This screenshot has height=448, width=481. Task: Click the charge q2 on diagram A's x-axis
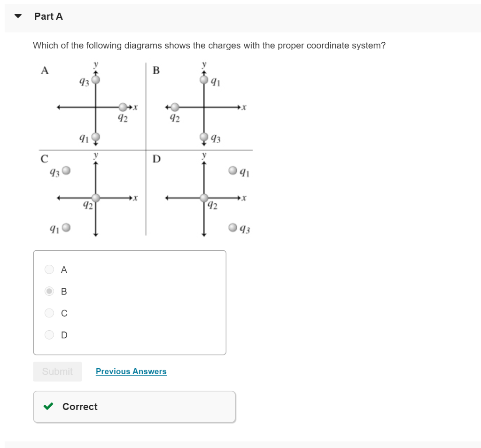click(123, 106)
